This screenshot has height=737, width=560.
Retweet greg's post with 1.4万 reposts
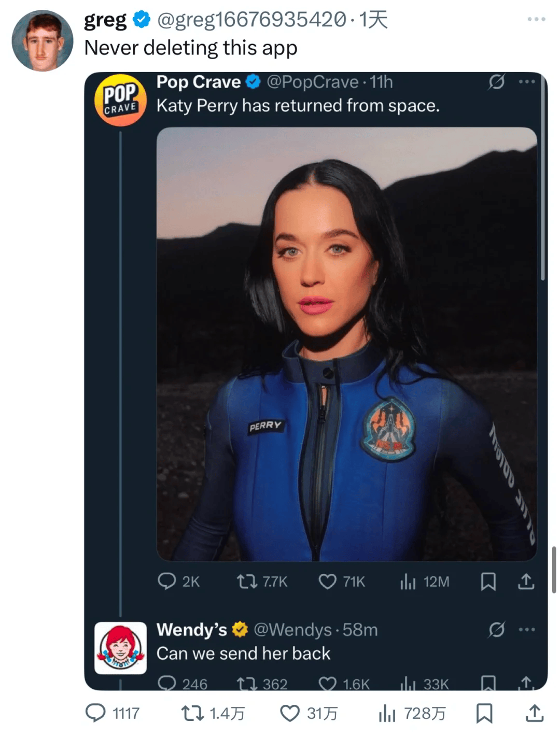click(192, 713)
